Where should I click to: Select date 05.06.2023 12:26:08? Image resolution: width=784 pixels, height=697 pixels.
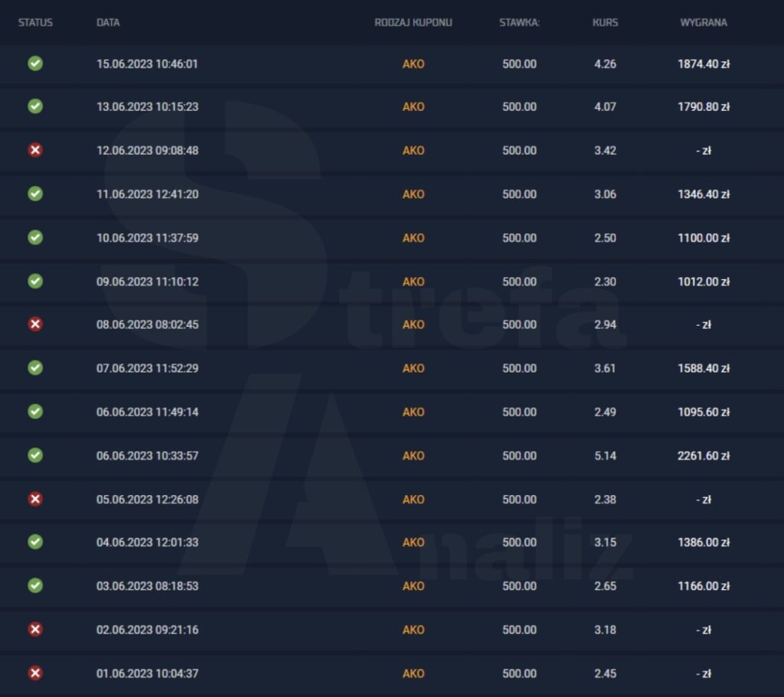(147, 500)
